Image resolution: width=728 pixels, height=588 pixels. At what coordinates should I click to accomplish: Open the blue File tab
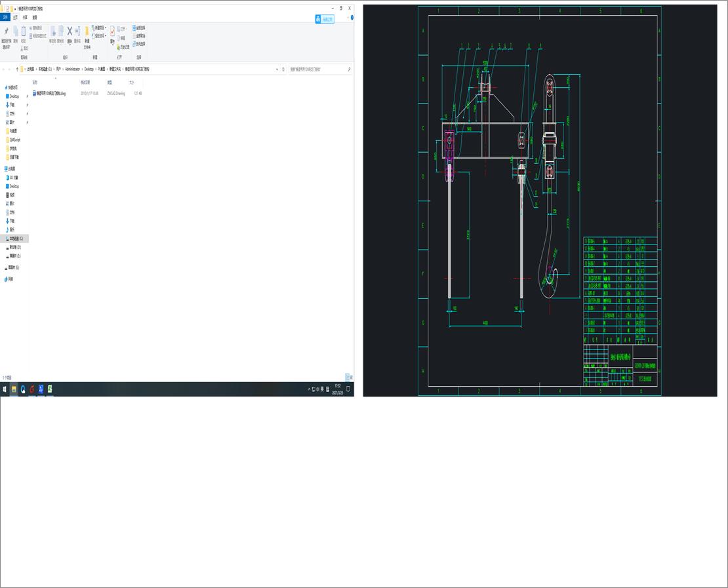(6, 18)
